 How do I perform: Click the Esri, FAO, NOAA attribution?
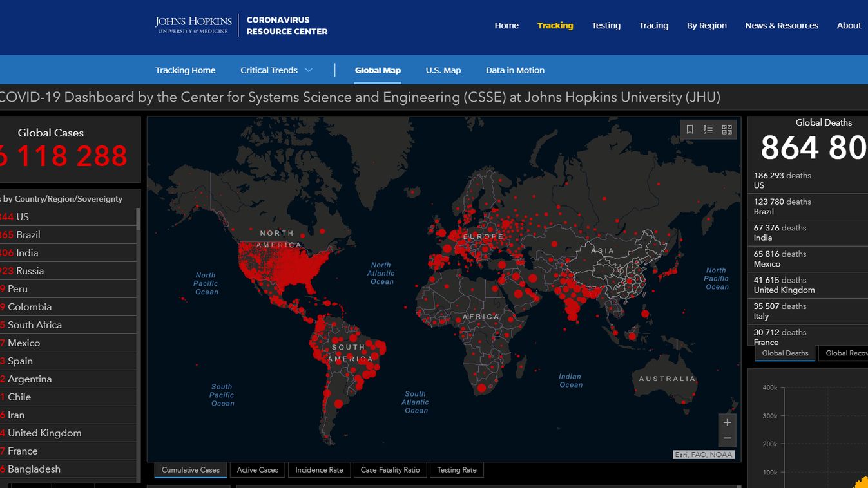click(x=704, y=455)
